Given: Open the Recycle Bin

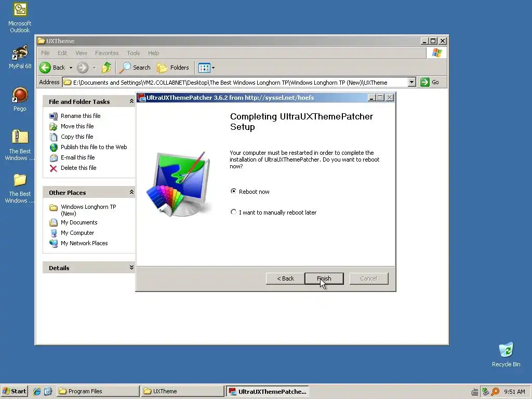Looking at the screenshot, I should coord(506,355).
